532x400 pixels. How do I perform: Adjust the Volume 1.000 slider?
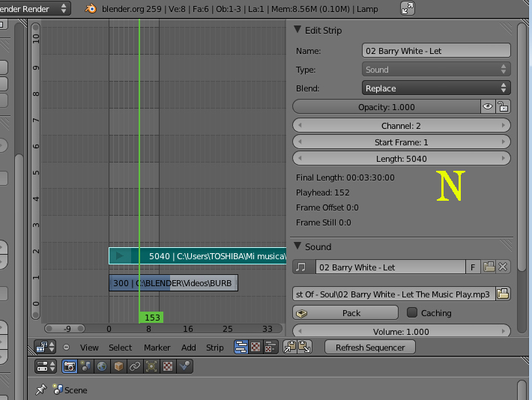click(x=402, y=331)
